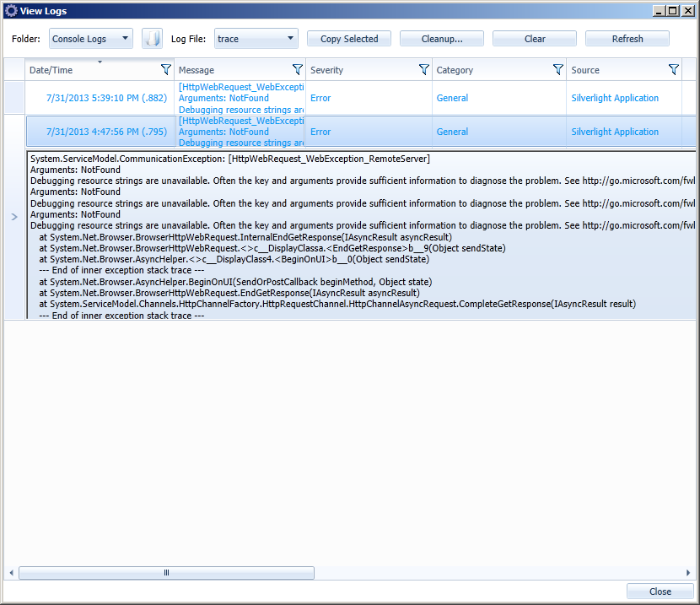Viewport: 700px width, 605px height.
Task: Click the open log folder icon
Action: (x=152, y=39)
